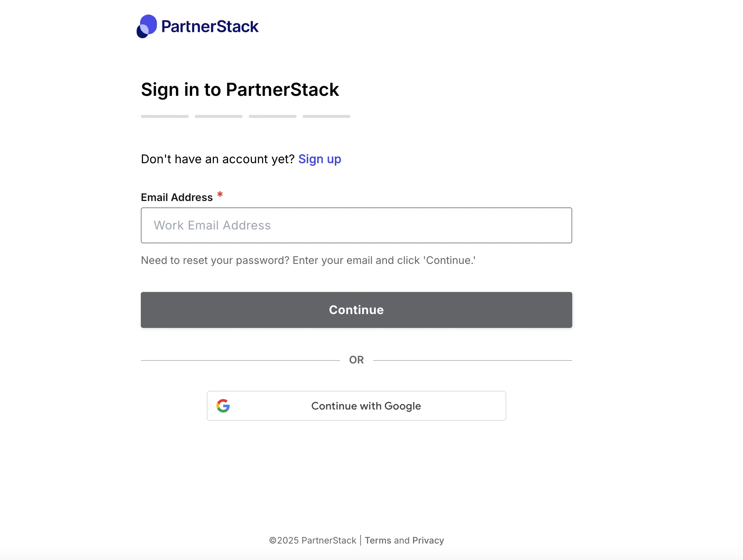Screen dimensions: 743x560
Task: Click the dark Continue button
Action: point(357,310)
